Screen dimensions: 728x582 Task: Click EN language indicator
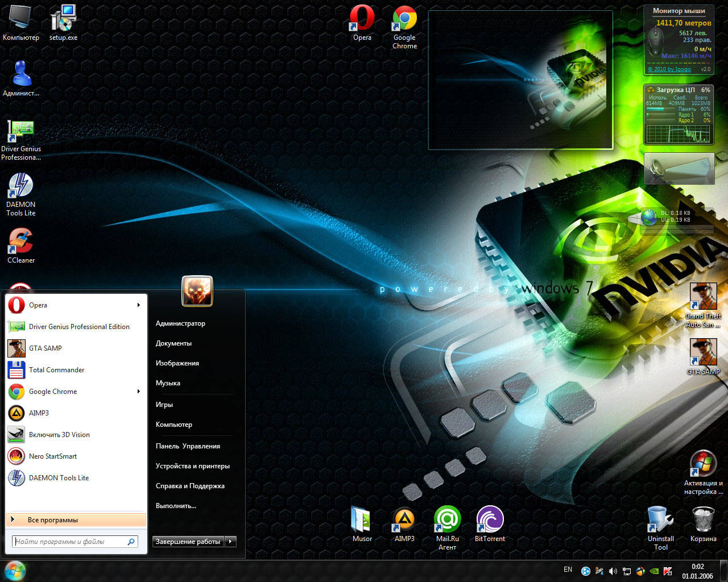568,569
